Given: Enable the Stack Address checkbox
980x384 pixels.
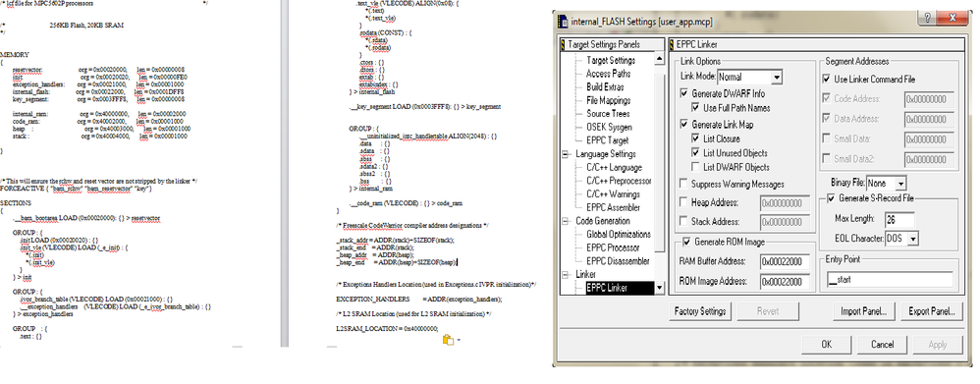Looking at the screenshot, I should (x=683, y=221).
